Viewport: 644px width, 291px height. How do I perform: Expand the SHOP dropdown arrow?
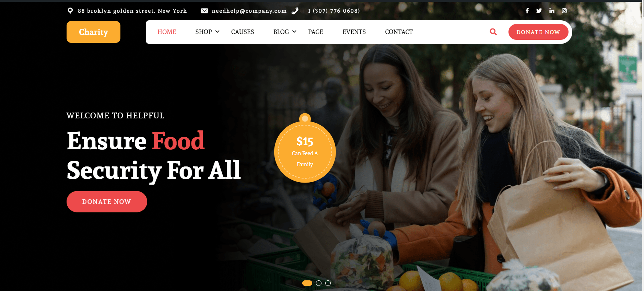[217, 32]
